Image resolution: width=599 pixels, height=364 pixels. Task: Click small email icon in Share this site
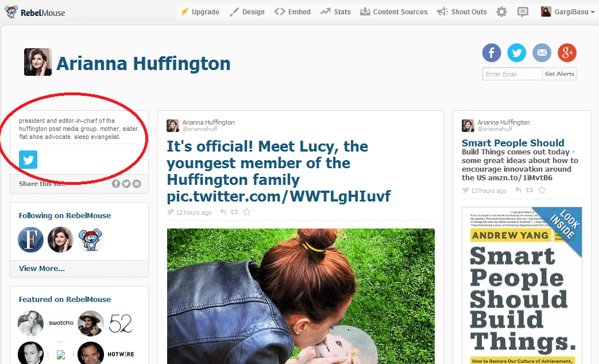136,184
